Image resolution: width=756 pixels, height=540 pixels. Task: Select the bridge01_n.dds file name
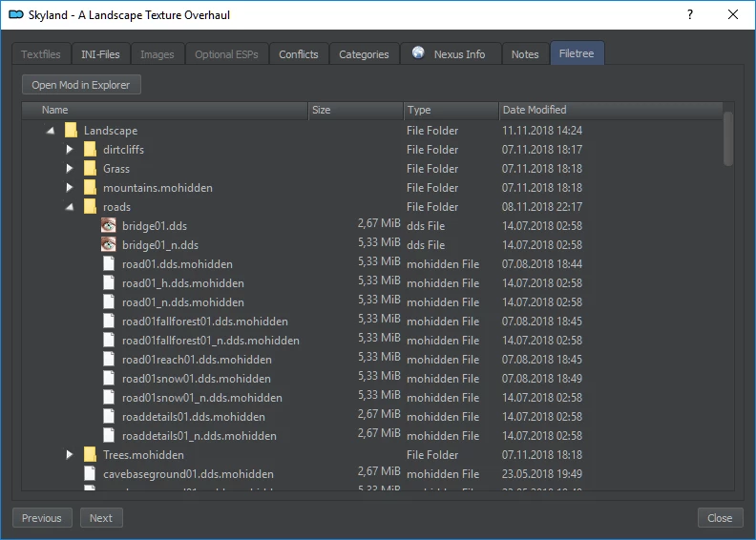click(160, 245)
